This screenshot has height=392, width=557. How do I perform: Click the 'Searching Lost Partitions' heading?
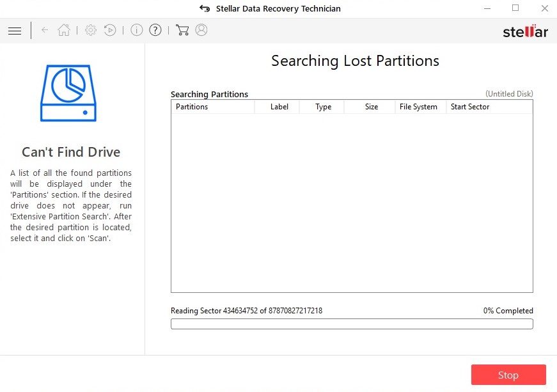click(x=355, y=61)
